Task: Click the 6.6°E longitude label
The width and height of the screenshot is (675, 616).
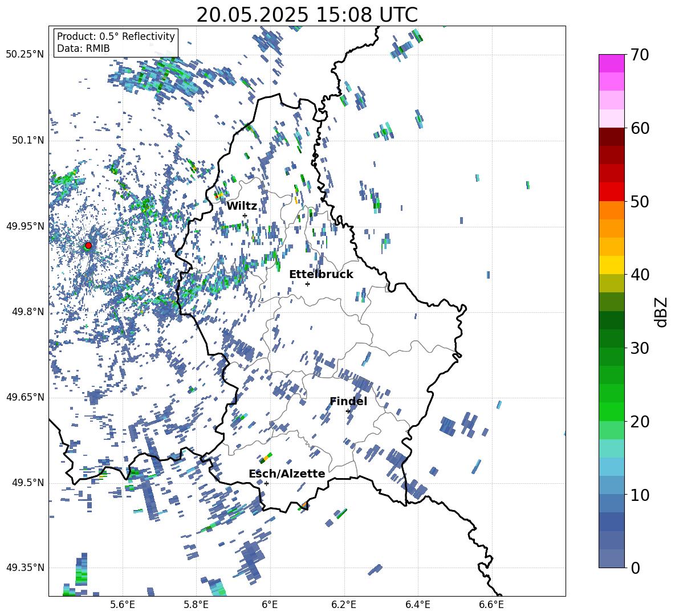Action: [491, 605]
